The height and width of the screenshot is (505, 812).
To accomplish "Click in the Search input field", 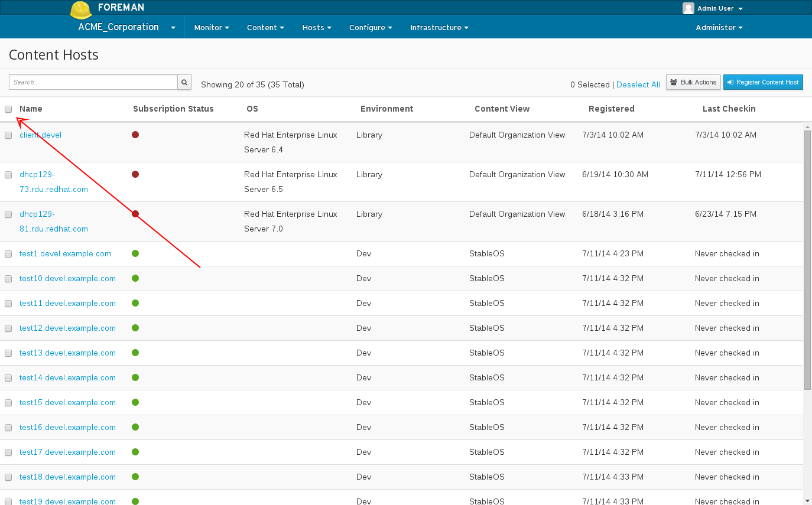I will (93, 82).
